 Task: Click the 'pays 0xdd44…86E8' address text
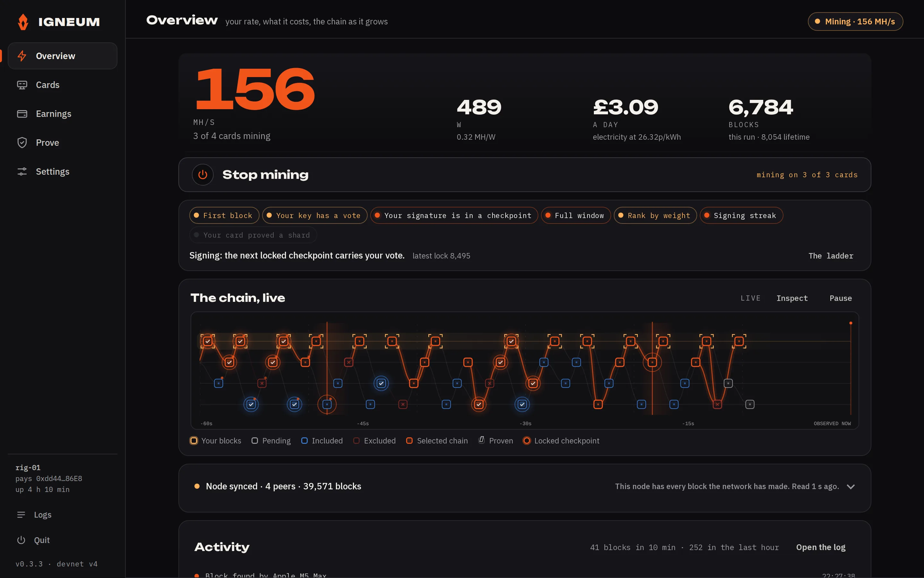[x=49, y=478]
